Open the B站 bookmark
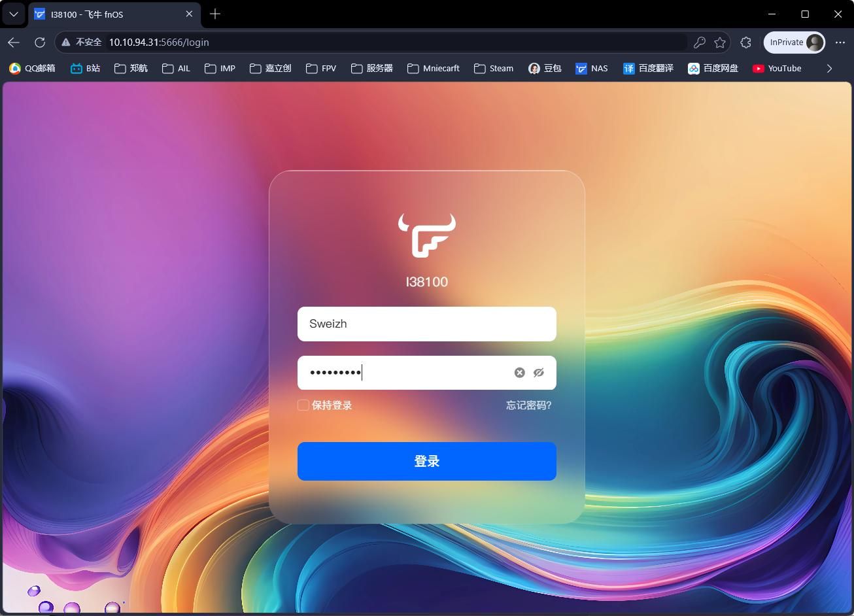 tap(86, 68)
